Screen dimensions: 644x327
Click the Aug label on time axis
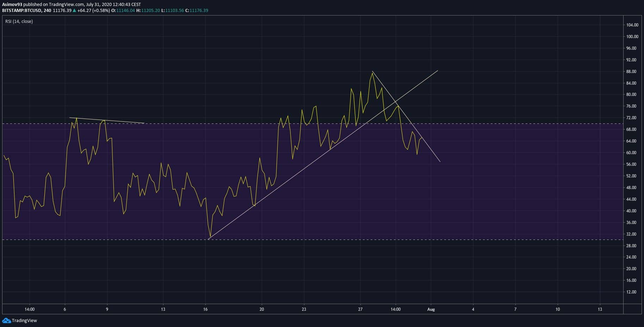(431, 309)
